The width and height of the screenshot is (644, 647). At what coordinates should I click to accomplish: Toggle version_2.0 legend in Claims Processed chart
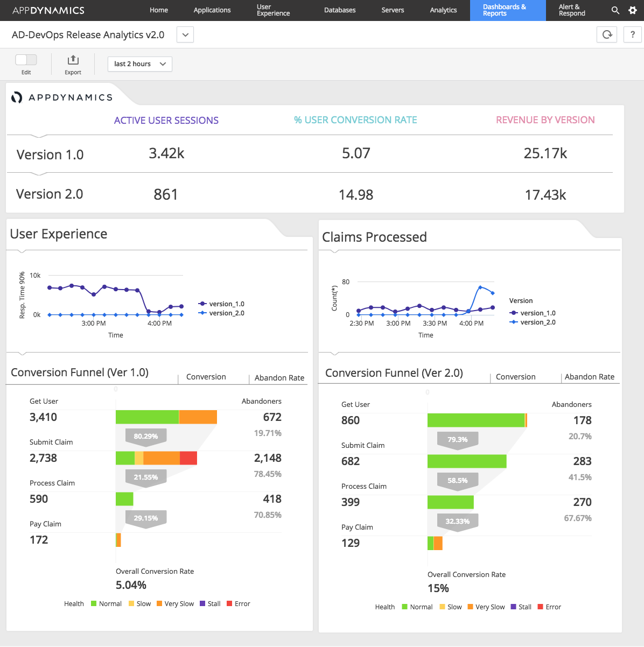(x=533, y=322)
